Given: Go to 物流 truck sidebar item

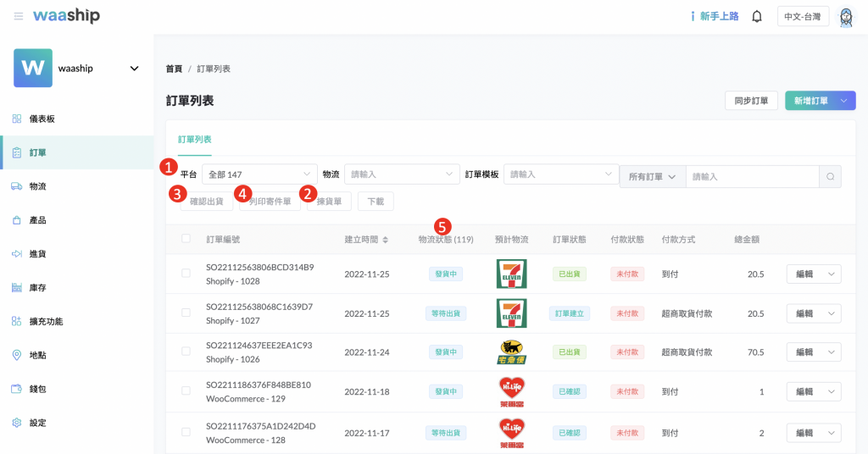Looking at the screenshot, I should (37, 186).
